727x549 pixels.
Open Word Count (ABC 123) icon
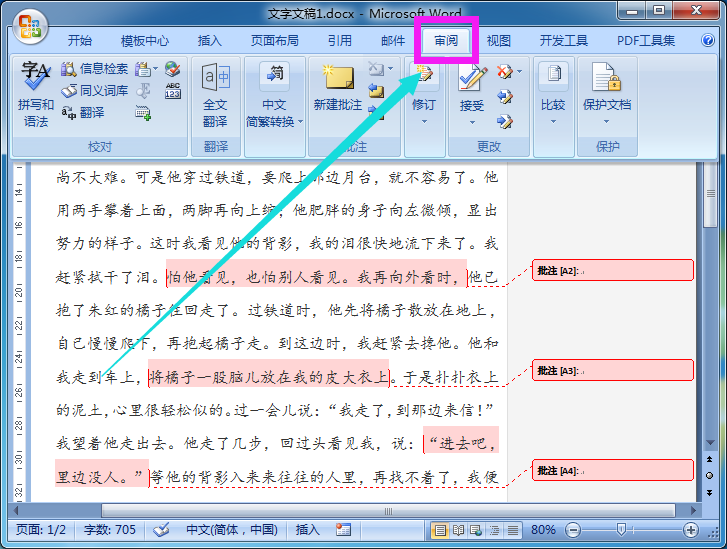172,90
